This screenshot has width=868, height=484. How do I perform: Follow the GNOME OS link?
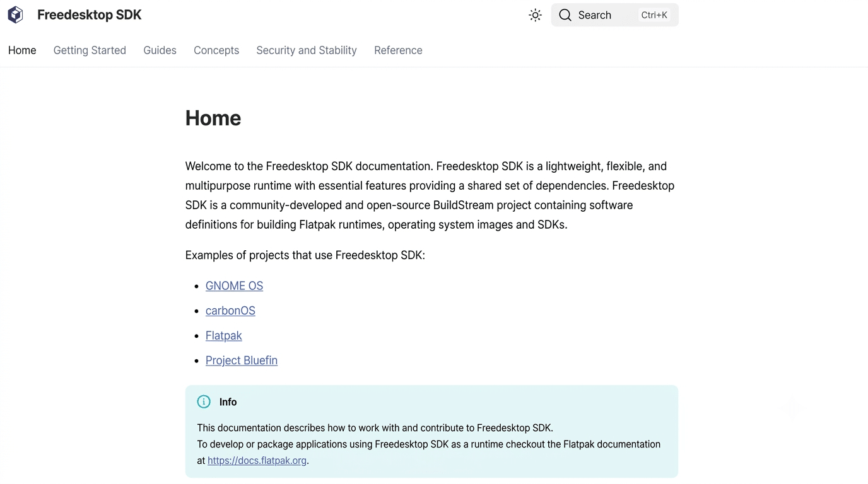coord(234,285)
